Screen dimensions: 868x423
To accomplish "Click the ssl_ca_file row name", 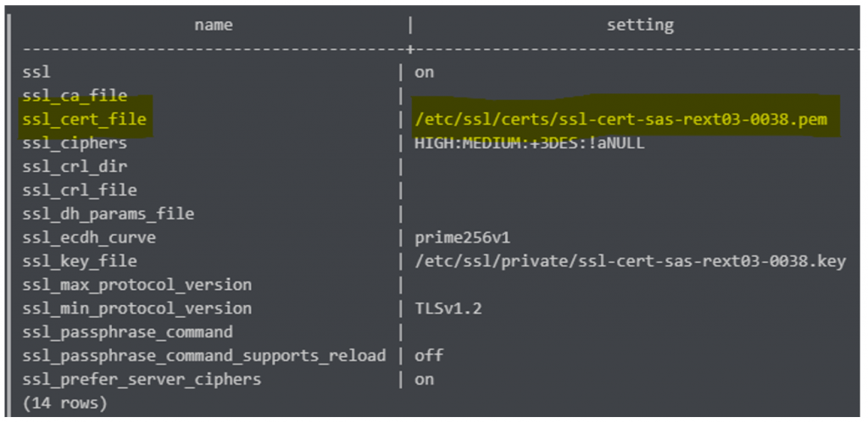I will pos(75,96).
